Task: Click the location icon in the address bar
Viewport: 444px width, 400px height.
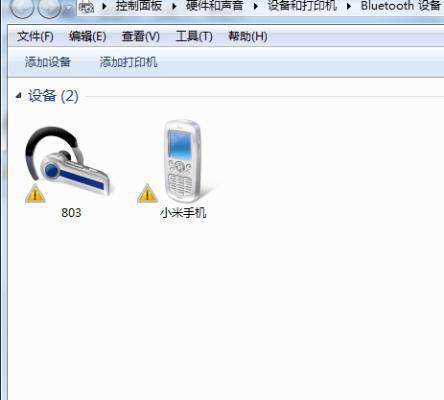Action: pyautogui.click(x=87, y=7)
